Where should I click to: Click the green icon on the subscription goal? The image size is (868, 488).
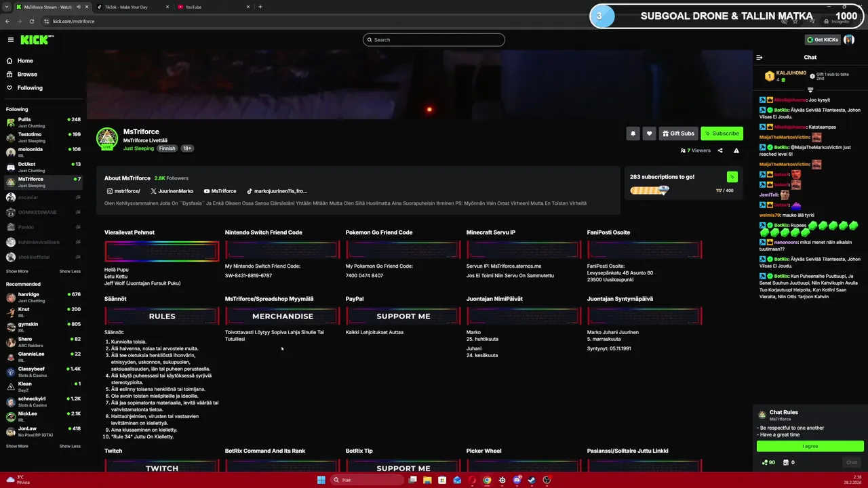pyautogui.click(x=732, y=177)
